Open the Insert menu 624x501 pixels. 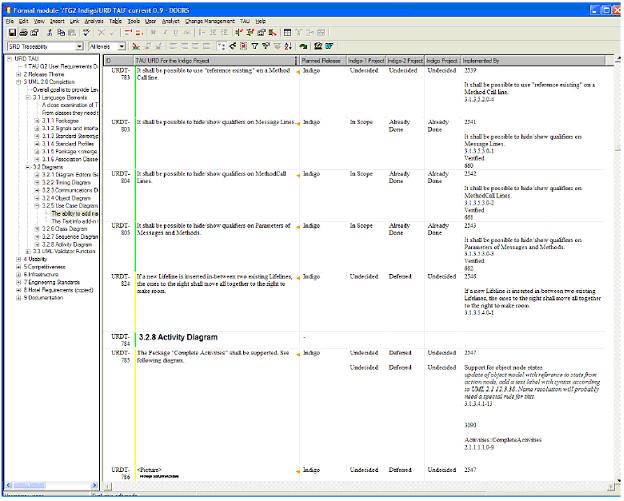(x=57, y=21)
